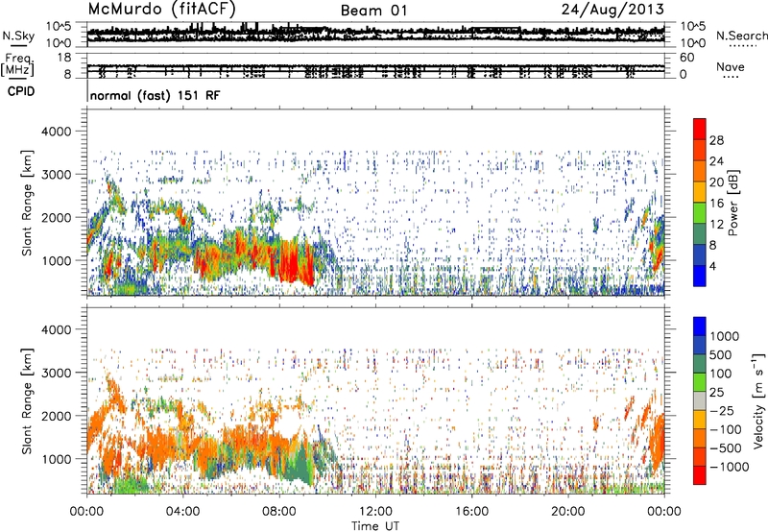Click the '60' Nave axis value
Screen dimensions: 768x532
click(x=686, y=58)
